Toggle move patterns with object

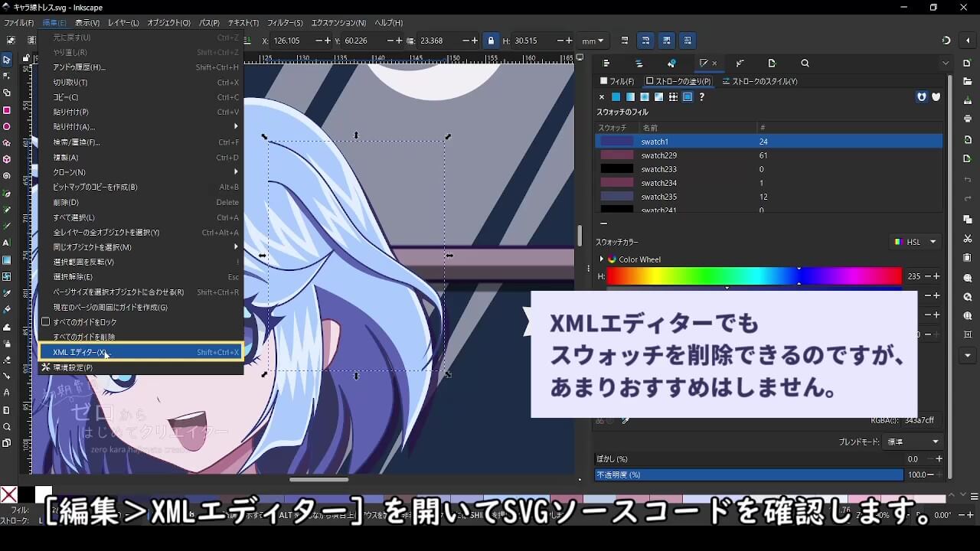coord(688,41)
